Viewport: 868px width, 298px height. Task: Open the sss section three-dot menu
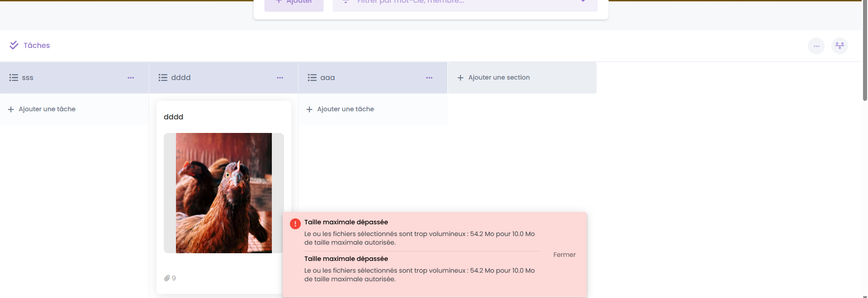(131, 78)
